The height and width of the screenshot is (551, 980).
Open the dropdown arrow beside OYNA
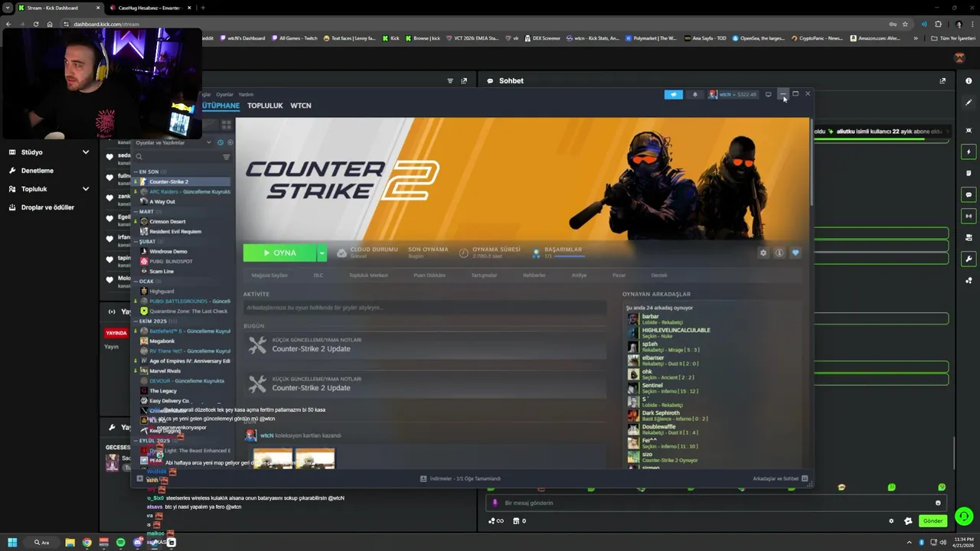click(322, 253)
